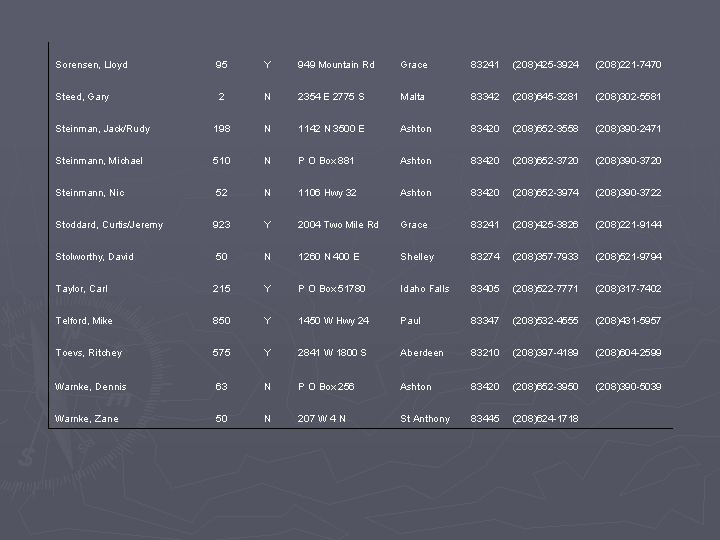The image size is (720, 540).
Task: Click Stoddard, Curtis/Jeremy name
Action: coord(109,225)
